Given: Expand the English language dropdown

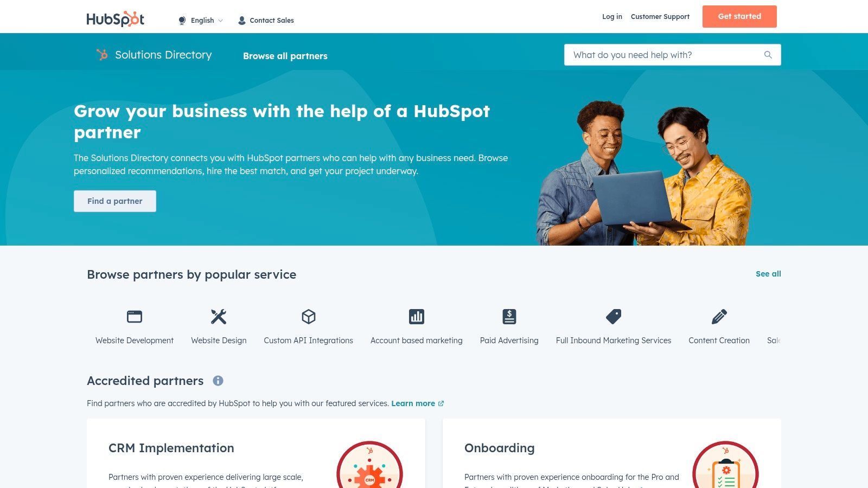Looking at the screenshot, I should [x=201, y=21].
